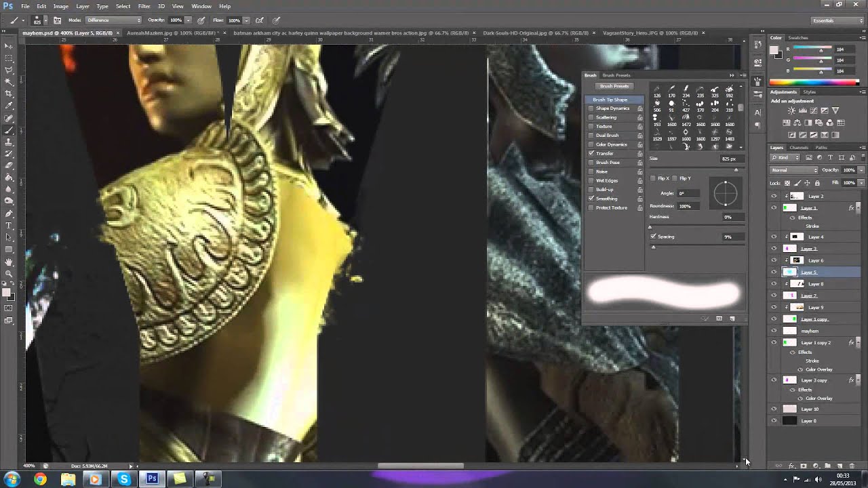Click the Brush Presets button
The image size is (868, 488).
pyautogui.click(x=614, y=86)
